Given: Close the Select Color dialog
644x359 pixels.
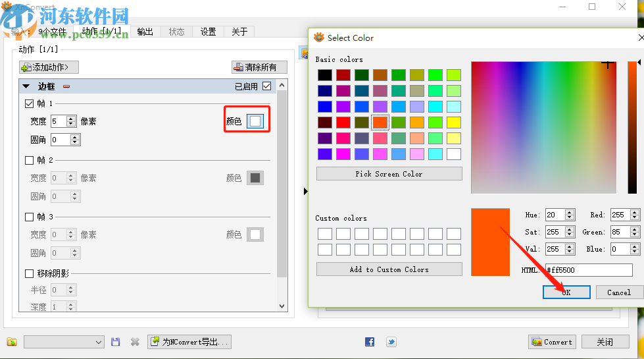Looking at the screenshot, I should pyautogui.click(x=641, y=38).
